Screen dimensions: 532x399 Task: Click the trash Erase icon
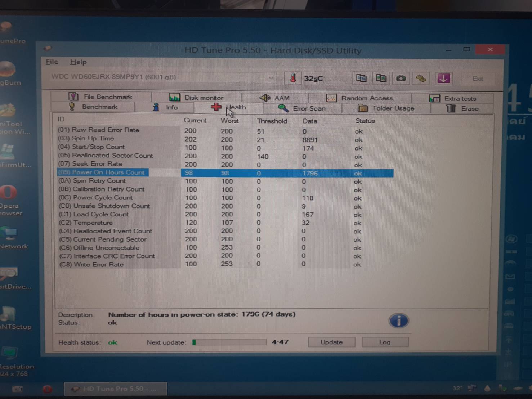coord(451,108)
